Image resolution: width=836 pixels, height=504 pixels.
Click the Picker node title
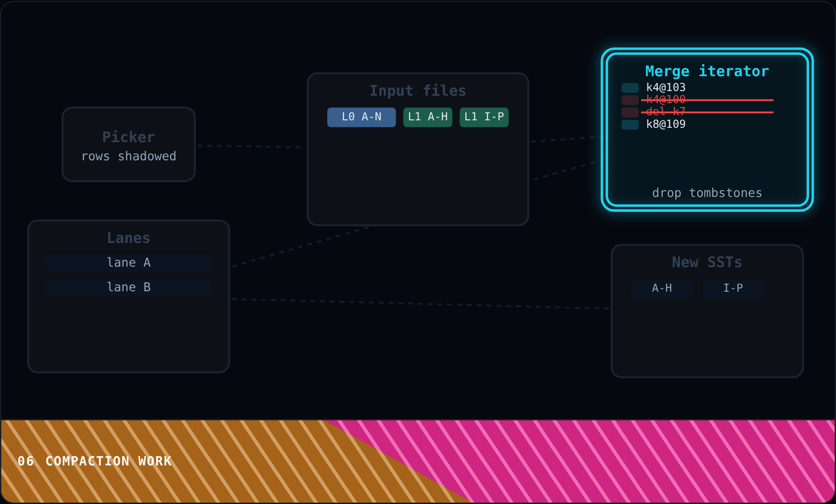click(x=129, y=137)
